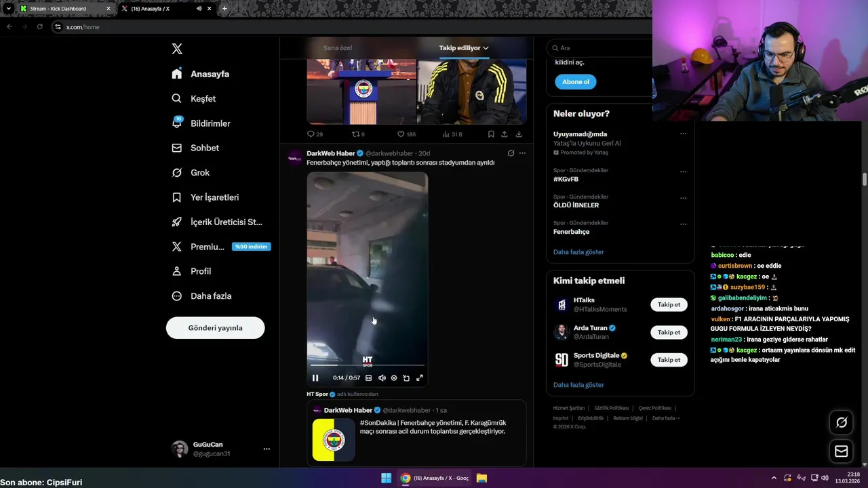Open File Explorer from the taskbar
This screenshot has width=868, height=488.
tap(481, 478)
